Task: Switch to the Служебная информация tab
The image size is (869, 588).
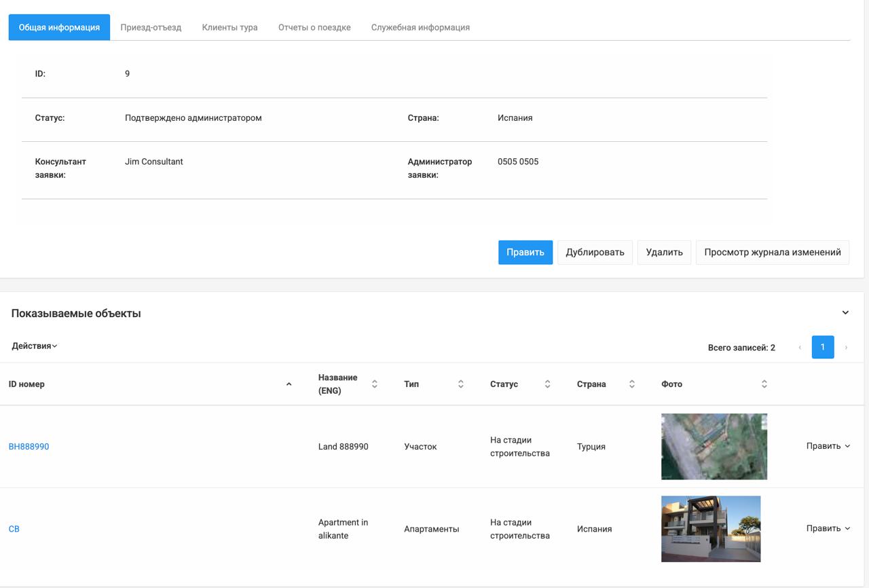Action: pyautogui.click(x=420, y=27)
